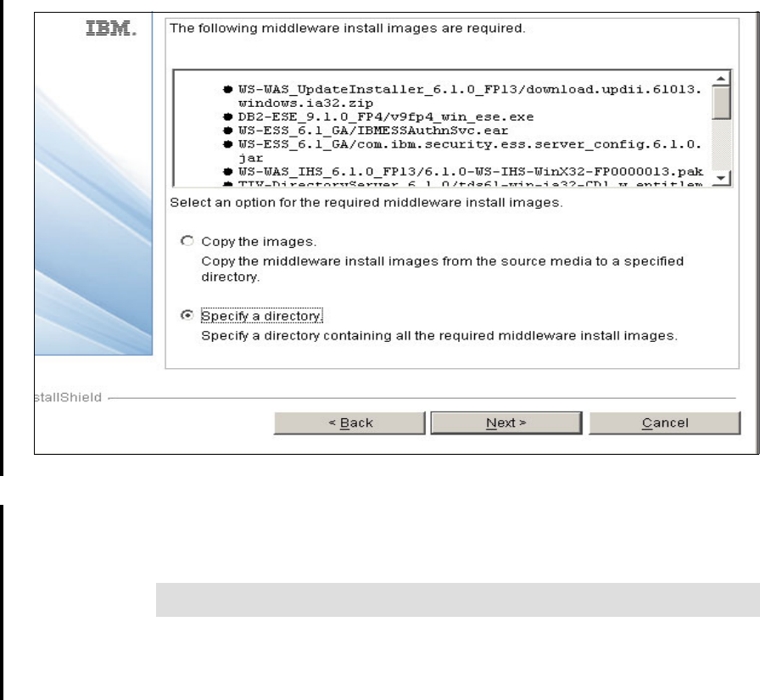Click the Next button
Viewport: 760px width, 700px height.
pyautogui.click(x=506, y=423)
